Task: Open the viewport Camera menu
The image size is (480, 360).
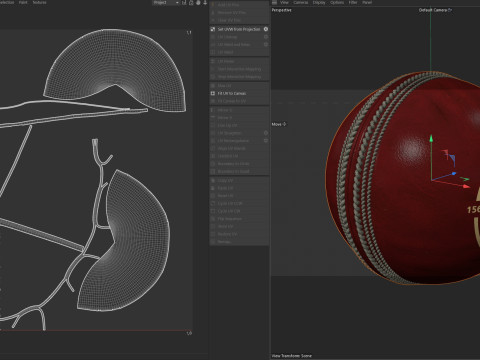Action: pos(301,2)
